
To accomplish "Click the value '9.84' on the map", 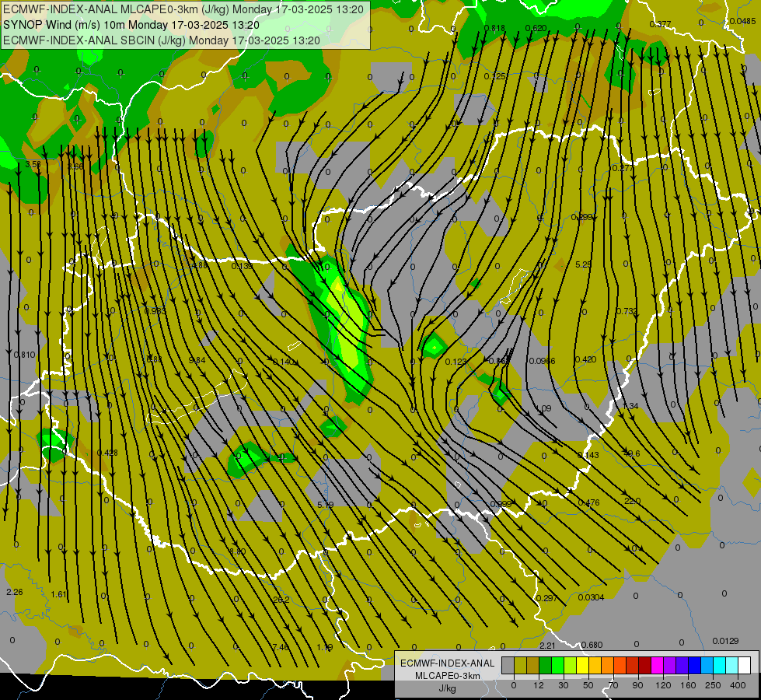I will tap(197, 360).
